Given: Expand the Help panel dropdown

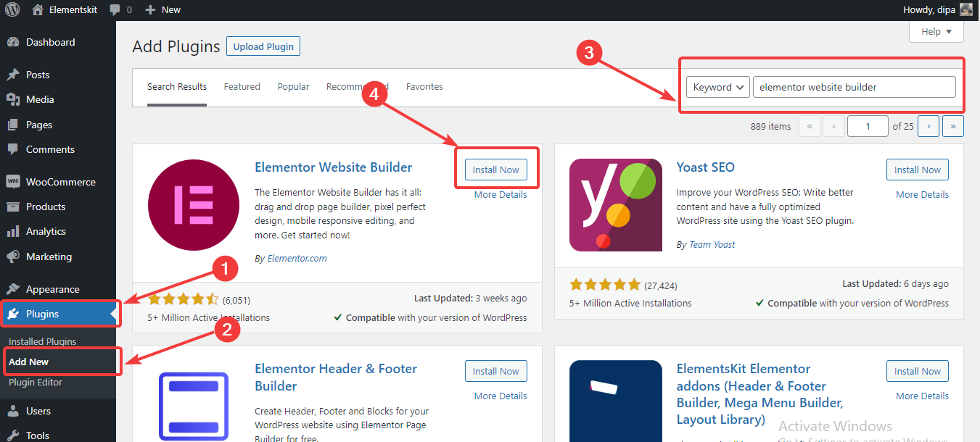Looking at the screenshot, I should (x=936, y=32).
